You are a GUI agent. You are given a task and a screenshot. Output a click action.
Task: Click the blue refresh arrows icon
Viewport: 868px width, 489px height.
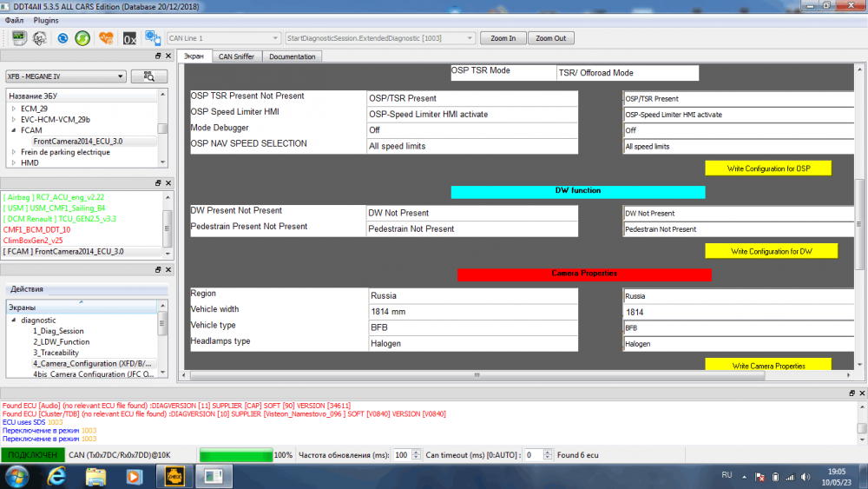pos(62,38)
